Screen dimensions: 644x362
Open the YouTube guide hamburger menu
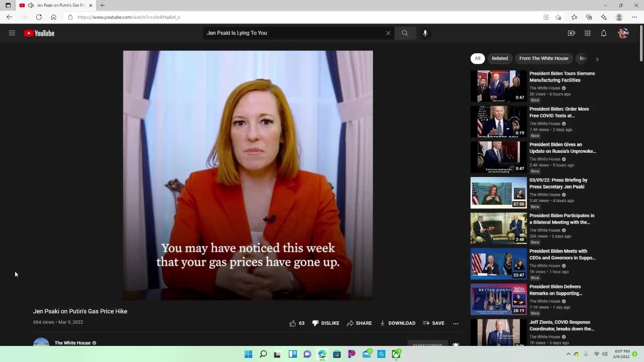[12, 33]
